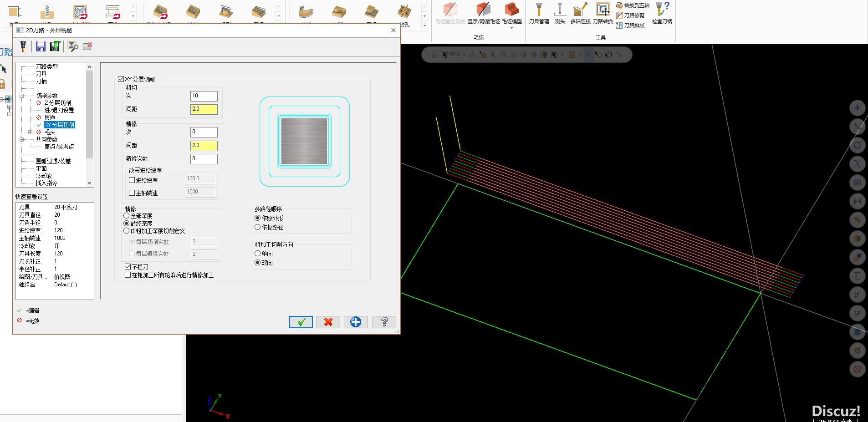This screenshot has width=868, height=422.
Task: Click 检查刀柄 check holder icon
Action: [662, 13]
